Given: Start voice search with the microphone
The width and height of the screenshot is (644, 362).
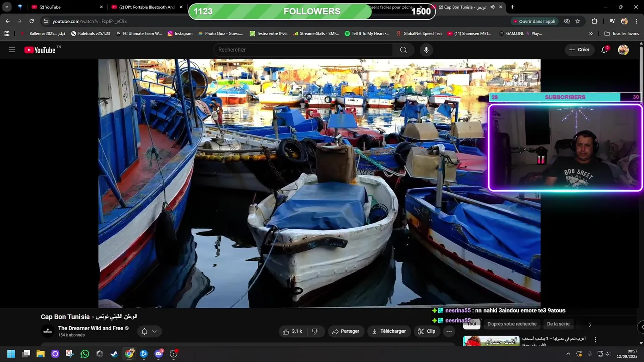Looking at the screenshot, I should 426,50.
